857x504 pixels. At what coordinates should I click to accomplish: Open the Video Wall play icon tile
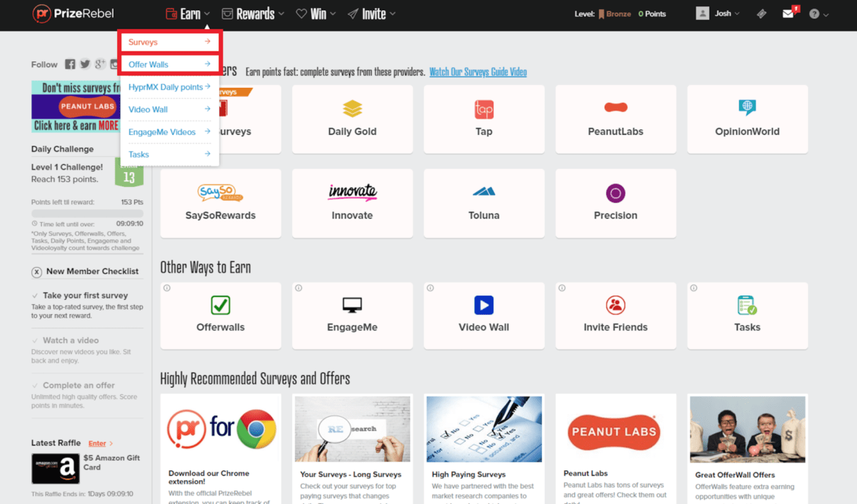(483, 316)
